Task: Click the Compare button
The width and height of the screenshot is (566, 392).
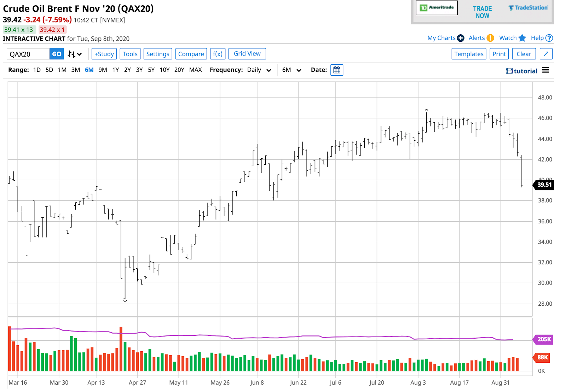Action: click(191, 54)
